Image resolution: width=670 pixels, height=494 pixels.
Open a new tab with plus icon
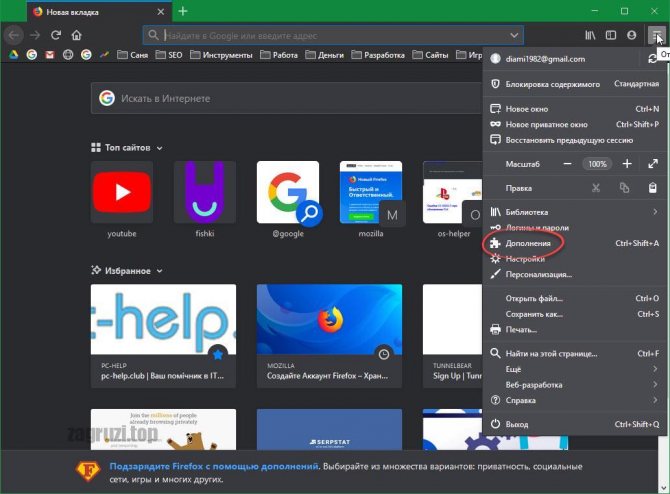(183, 11)
